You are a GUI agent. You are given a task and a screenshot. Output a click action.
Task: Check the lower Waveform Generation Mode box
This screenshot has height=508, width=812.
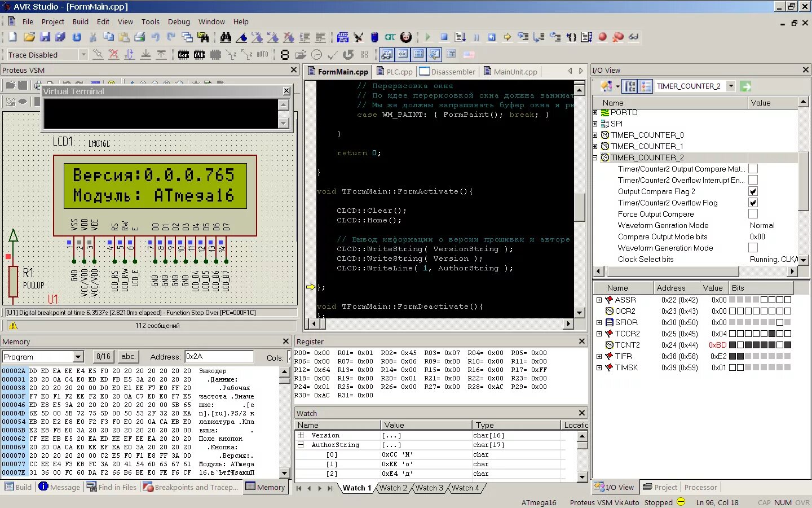(753, 248)
